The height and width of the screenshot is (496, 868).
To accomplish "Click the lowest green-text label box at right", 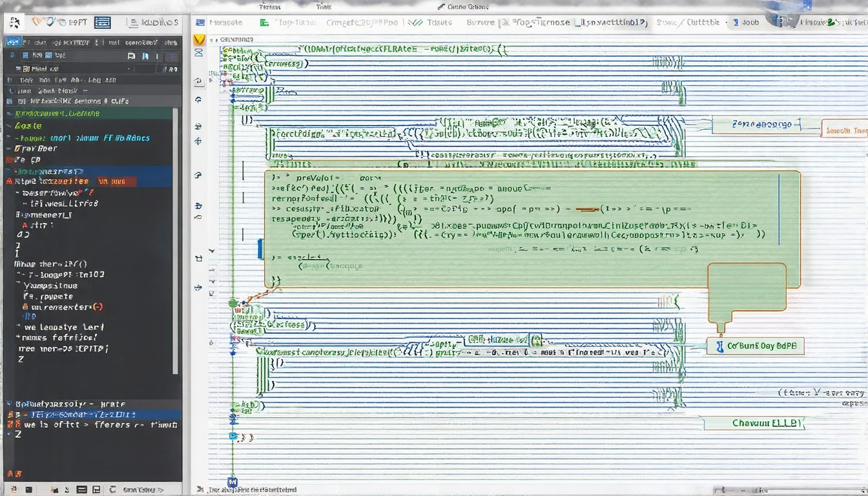I will (754, 424).
